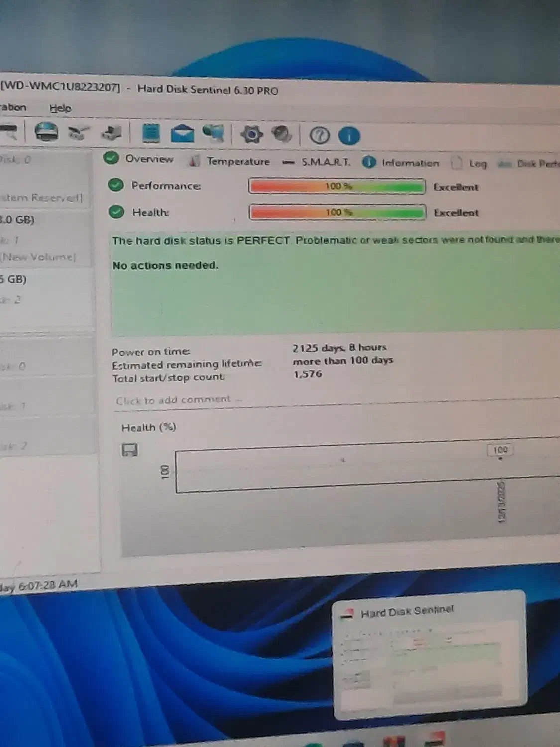Click the send email envelope icon
560x747 pixels.
(x=182, y=134)
